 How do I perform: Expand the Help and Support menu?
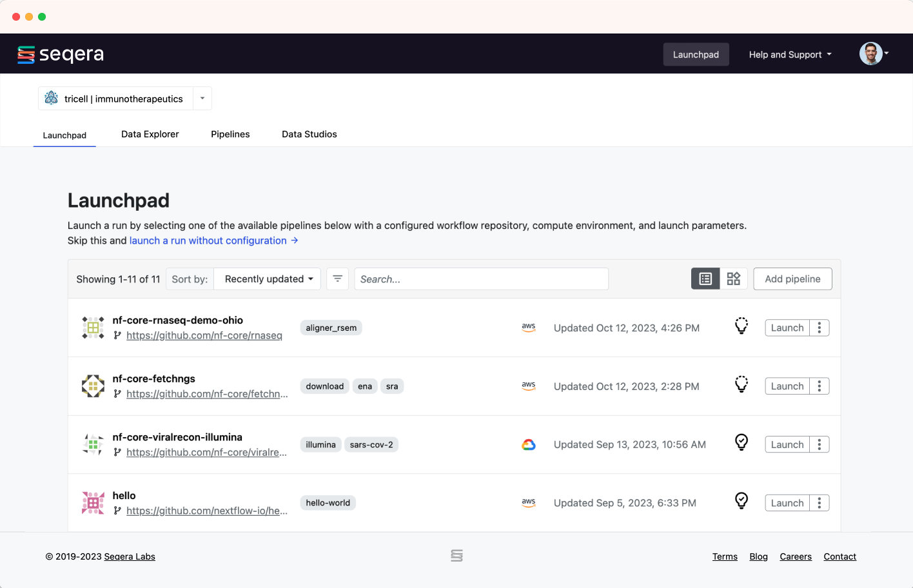(790, 55)
